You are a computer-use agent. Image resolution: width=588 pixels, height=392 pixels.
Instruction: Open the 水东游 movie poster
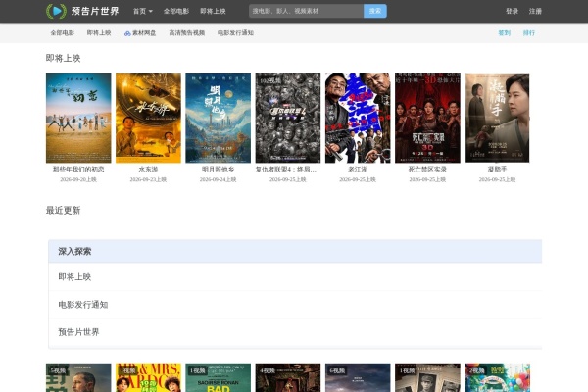coord(148,119)
